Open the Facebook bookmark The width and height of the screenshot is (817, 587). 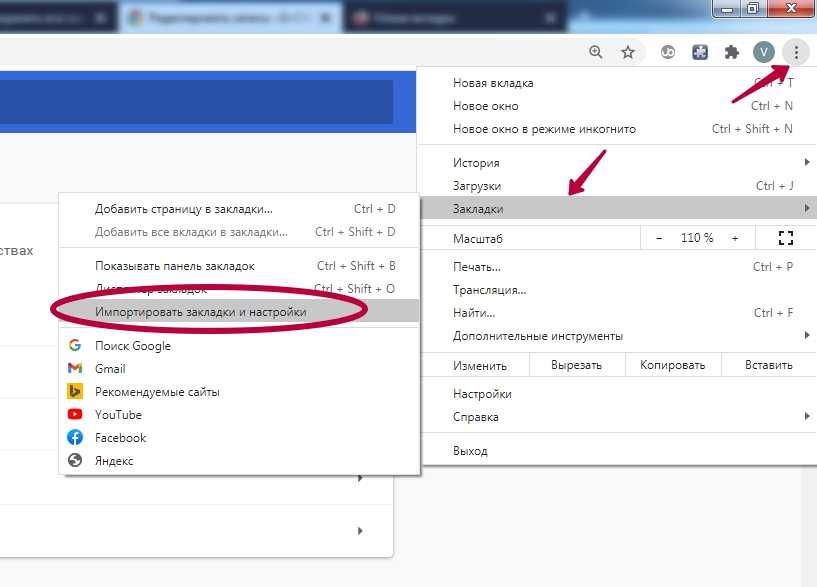tap(120, 438)
